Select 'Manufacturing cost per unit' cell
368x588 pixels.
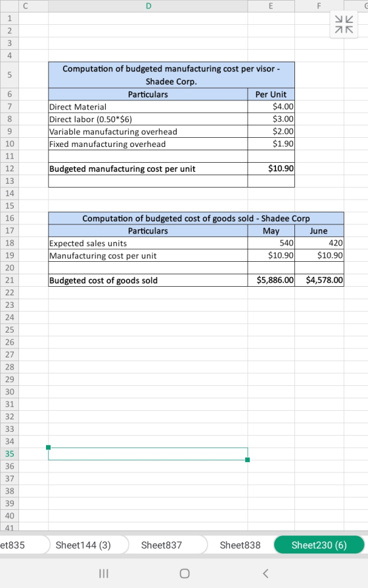148,255
